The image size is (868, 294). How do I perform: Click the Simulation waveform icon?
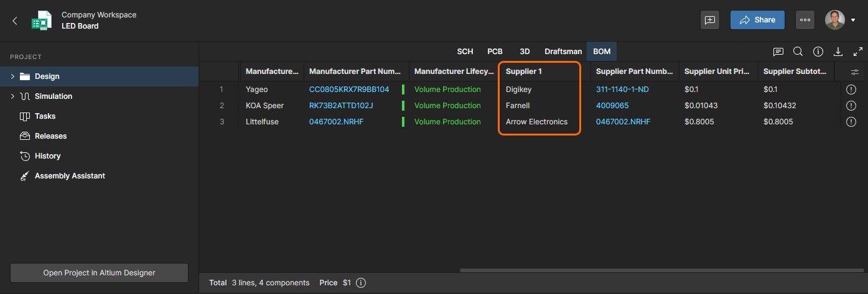point(25,96)
